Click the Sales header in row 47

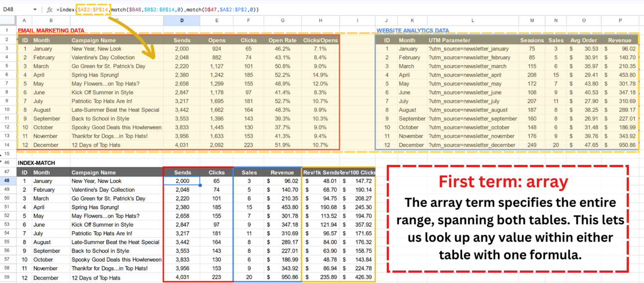249,172
